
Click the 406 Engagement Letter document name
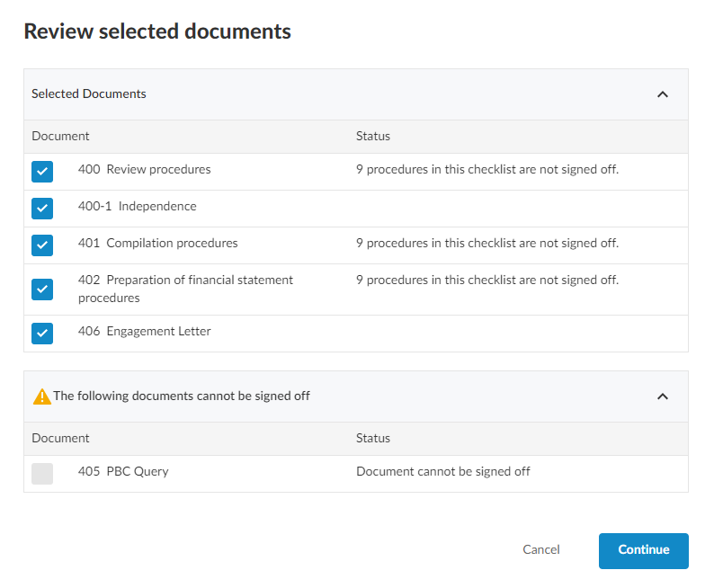[144, 331]
